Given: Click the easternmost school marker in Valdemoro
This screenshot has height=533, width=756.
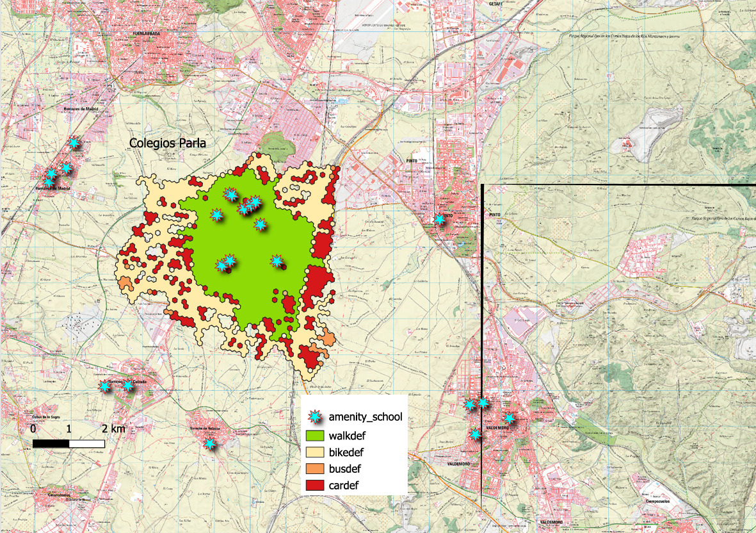Looking at the screenshot, I should [x=509, y=419].
